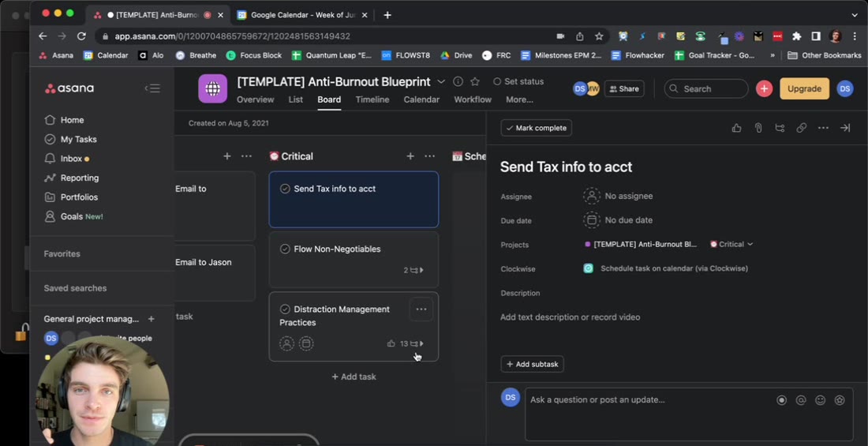The height and width of the screenshot is (446, 868).
Task: Open the List view tab
Action: pyautogui.click(x=296, y=99)
